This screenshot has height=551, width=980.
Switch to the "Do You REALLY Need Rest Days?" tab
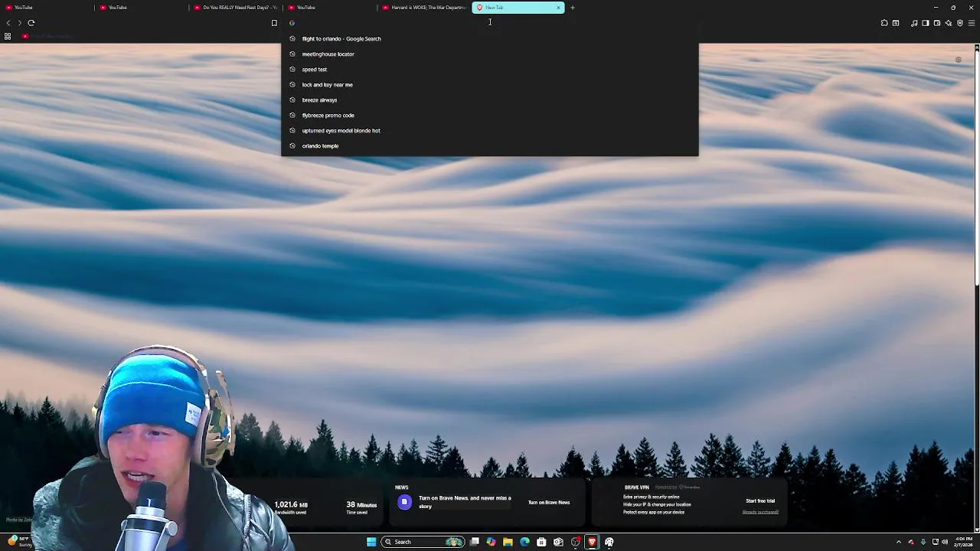coord(236,8)
